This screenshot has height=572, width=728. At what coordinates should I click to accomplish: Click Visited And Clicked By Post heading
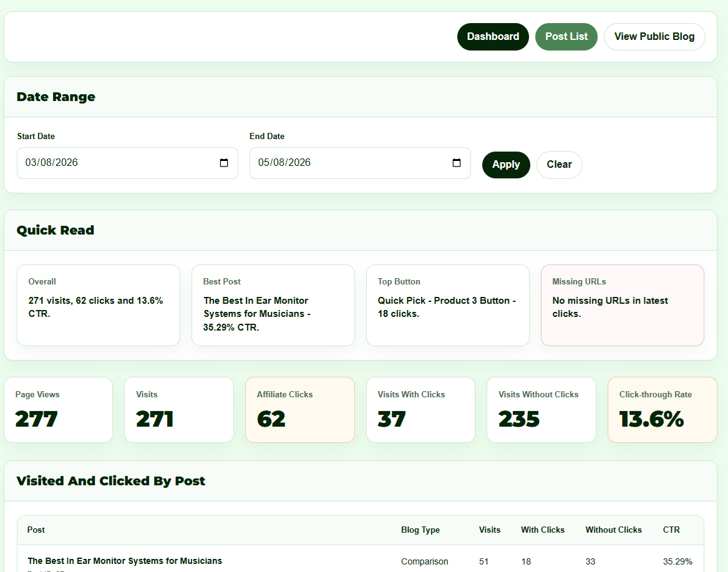110,481
